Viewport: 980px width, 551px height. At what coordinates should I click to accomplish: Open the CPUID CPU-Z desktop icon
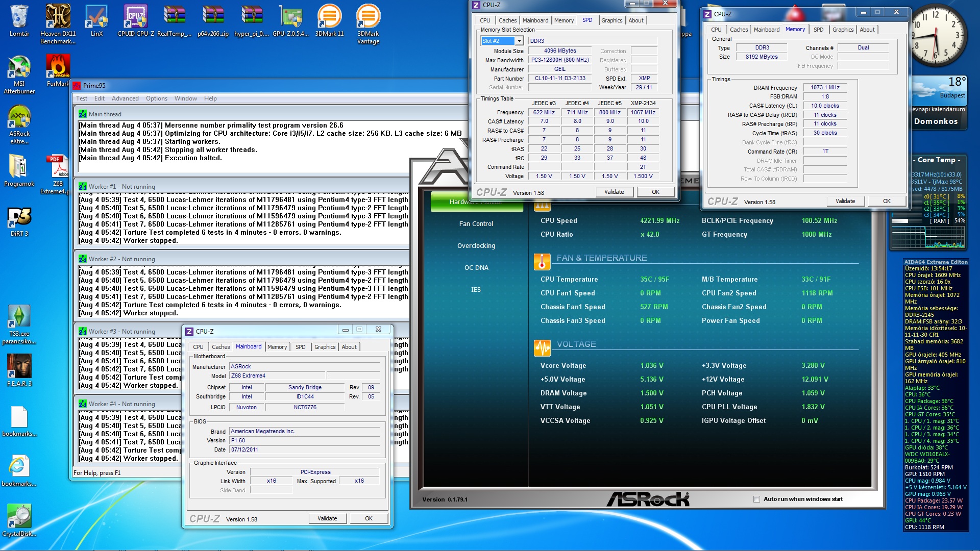135,20
